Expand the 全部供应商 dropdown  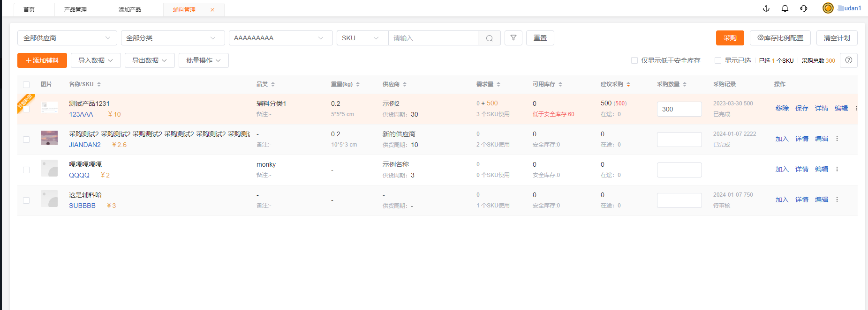click(x=67, y=38)
